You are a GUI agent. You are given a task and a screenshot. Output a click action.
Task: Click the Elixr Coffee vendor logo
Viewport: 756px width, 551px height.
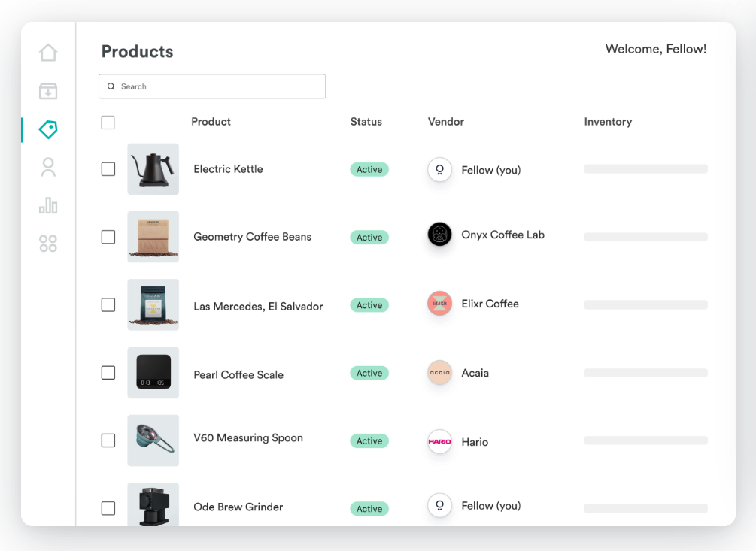coord(440,304)
